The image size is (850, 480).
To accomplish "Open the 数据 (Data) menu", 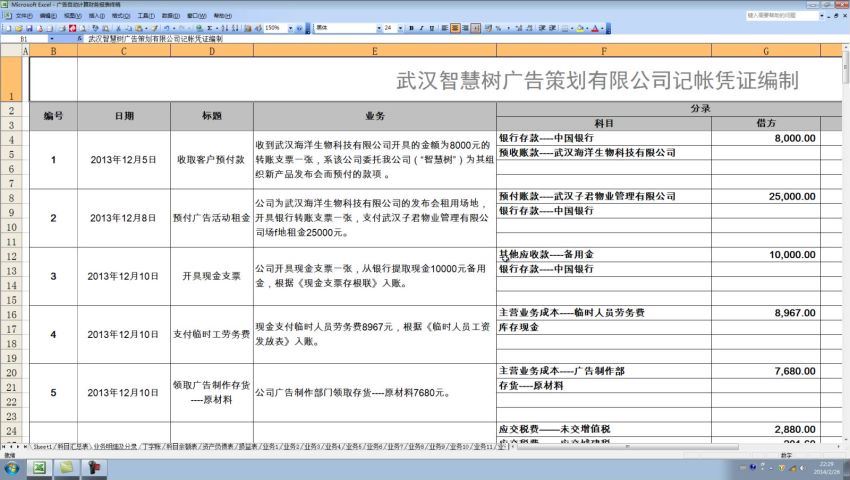I will pos(171,16).
